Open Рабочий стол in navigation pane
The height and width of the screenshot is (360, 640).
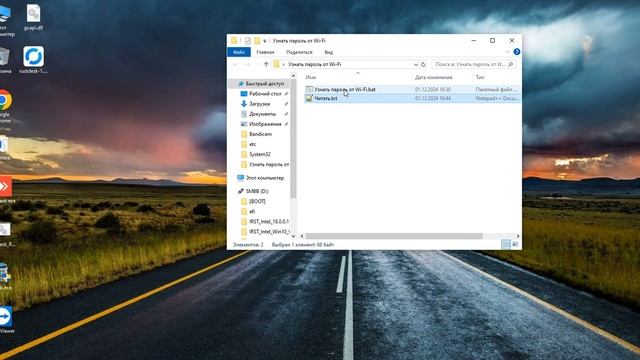[265, 94]
